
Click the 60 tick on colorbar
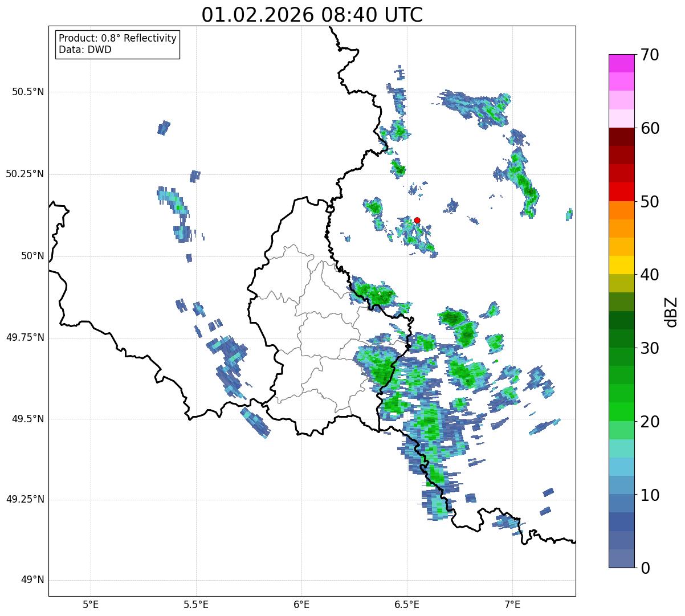[x=650, y=128]
